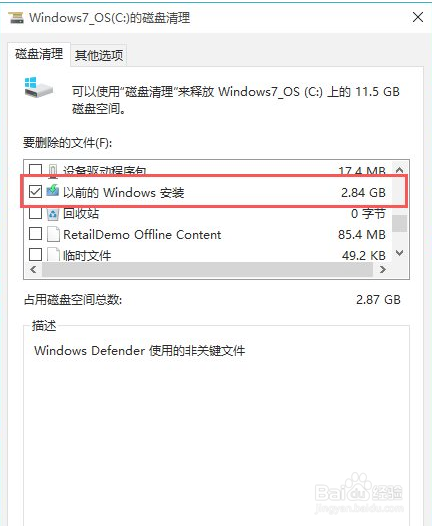The width and height of the screenshot is (432, 526).
Task: Click the horizontal scroll left arrow
Action: [x=33, y=269]
